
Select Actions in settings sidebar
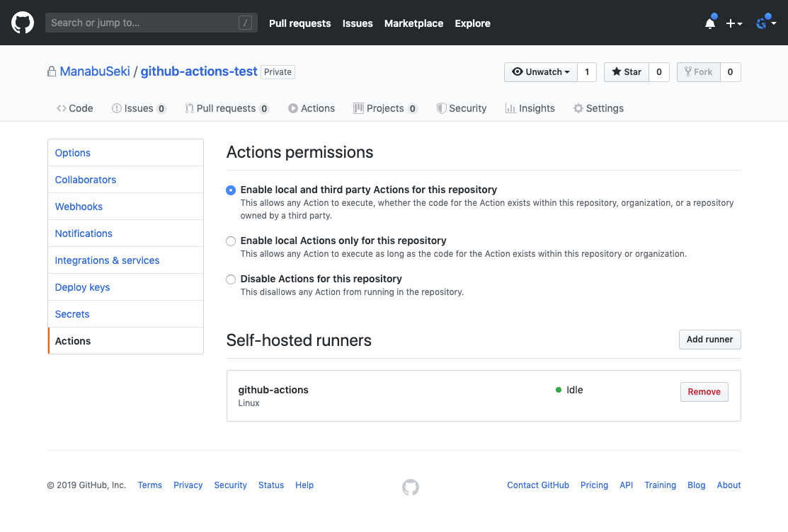point(125,340)
